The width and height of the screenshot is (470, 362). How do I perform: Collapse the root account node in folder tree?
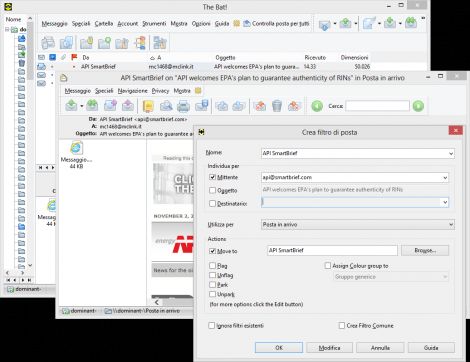[x=7, y=29]
